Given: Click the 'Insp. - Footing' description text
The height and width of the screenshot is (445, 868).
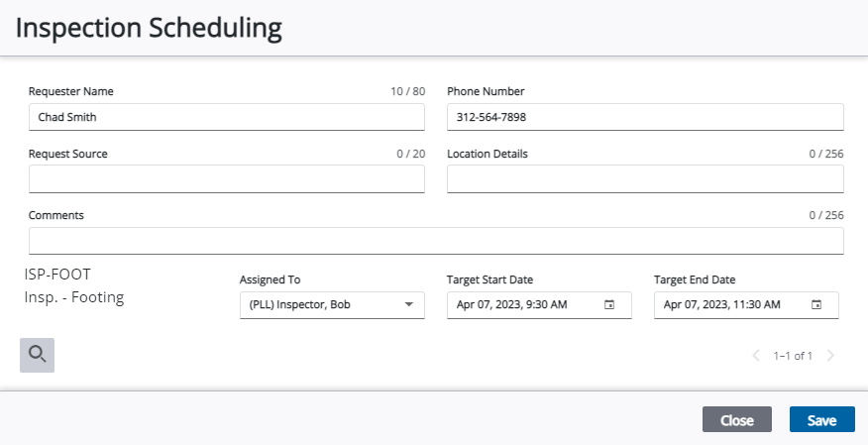Looking at the screenshot, I should click(74, 296).
